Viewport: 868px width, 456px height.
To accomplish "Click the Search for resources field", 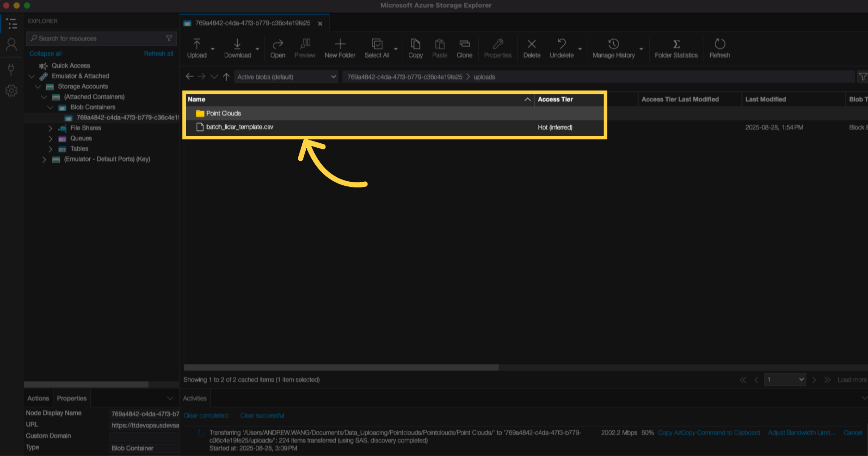I will pyautogui.click(x=101, y=38).
